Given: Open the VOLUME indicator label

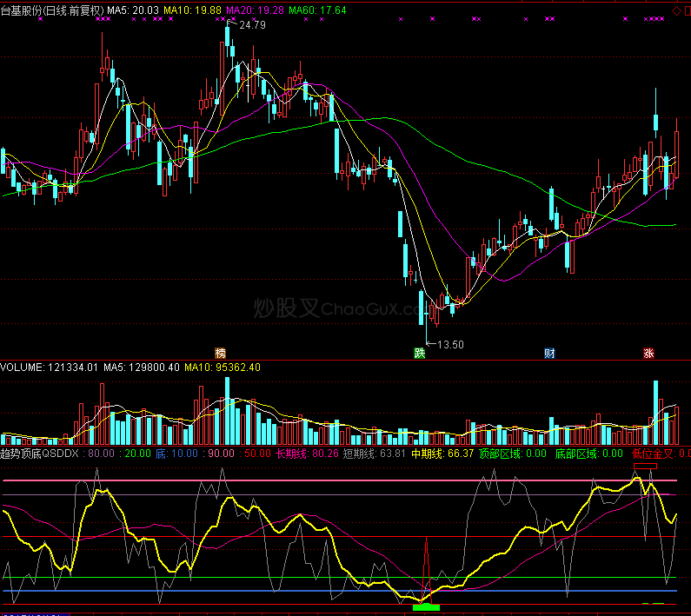Looking at the screenshot, I should 48,368.
